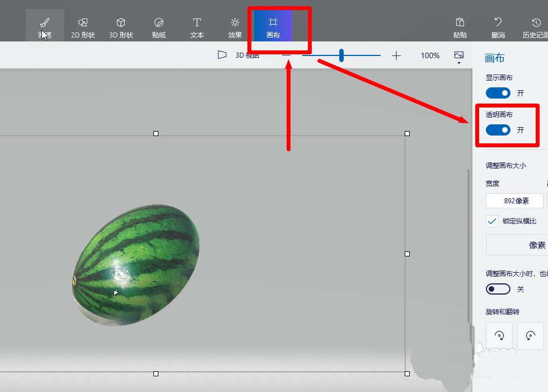Image resolution: width=548 pixels, height=392 pixels.
Task: Toggle the 显示画布 show canvas switch
Action: point(498,93)
